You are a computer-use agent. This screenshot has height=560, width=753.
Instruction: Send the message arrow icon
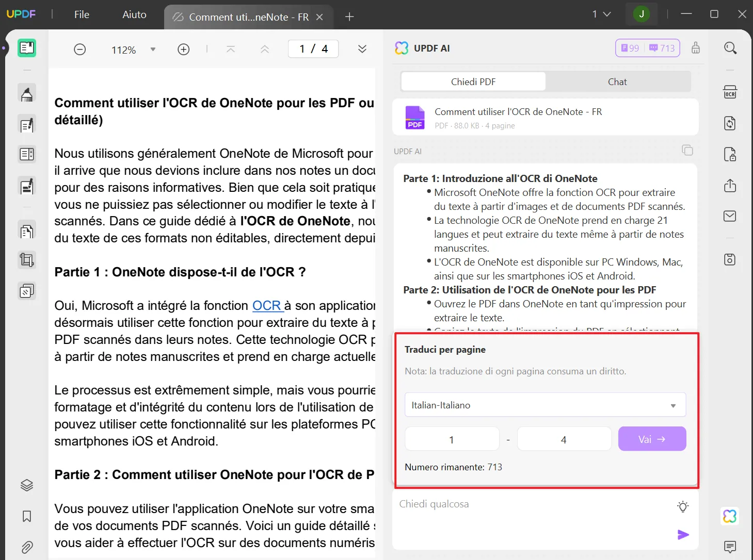pos(683,535)
